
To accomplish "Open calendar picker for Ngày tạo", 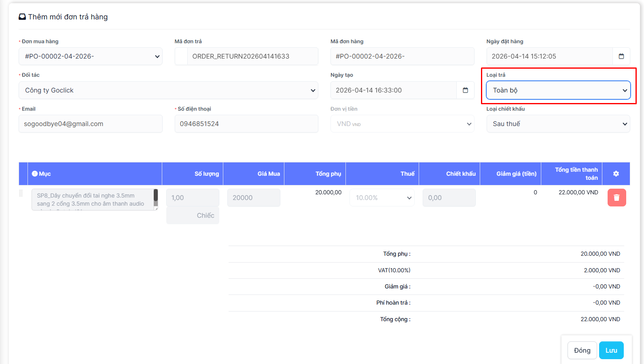I will click(465, 90).
